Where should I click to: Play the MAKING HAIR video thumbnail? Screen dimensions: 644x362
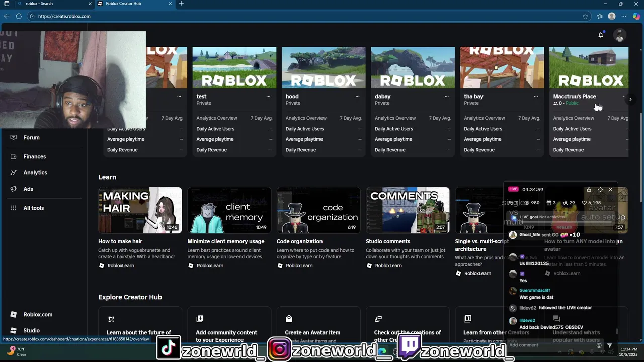coord(140,210)
